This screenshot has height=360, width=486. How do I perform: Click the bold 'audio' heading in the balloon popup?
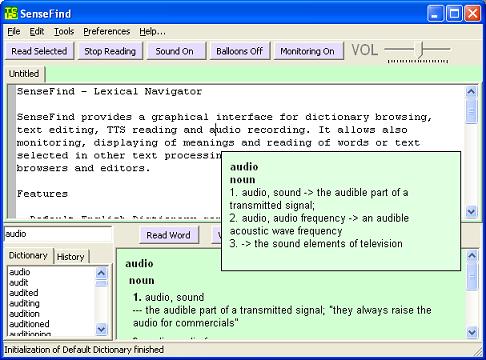244,167
